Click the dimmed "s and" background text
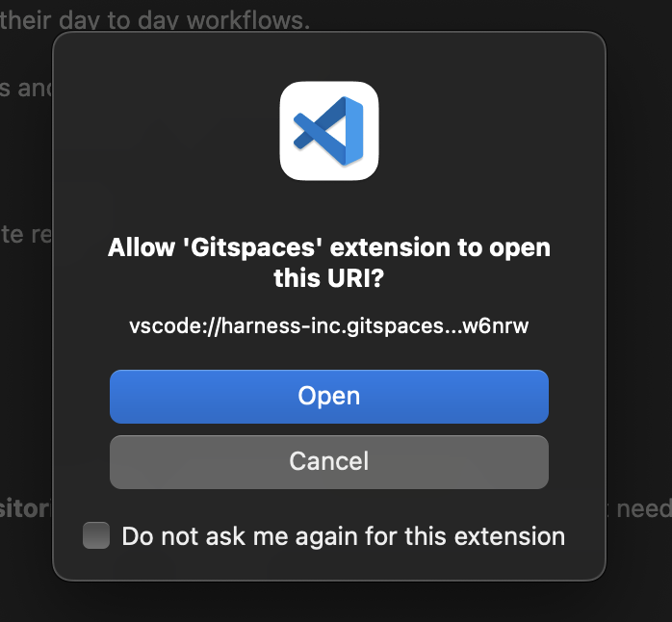 click(x=25, y=89)
